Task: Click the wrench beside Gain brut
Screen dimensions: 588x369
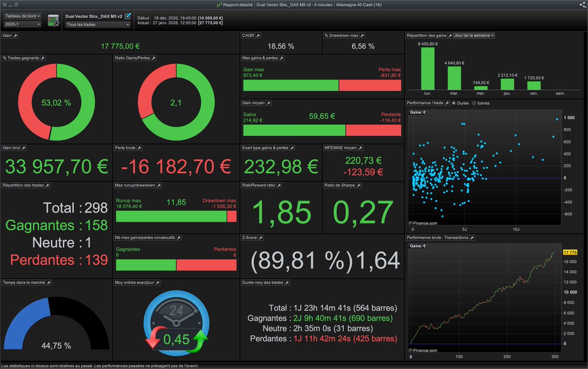Action: [24, 148]
